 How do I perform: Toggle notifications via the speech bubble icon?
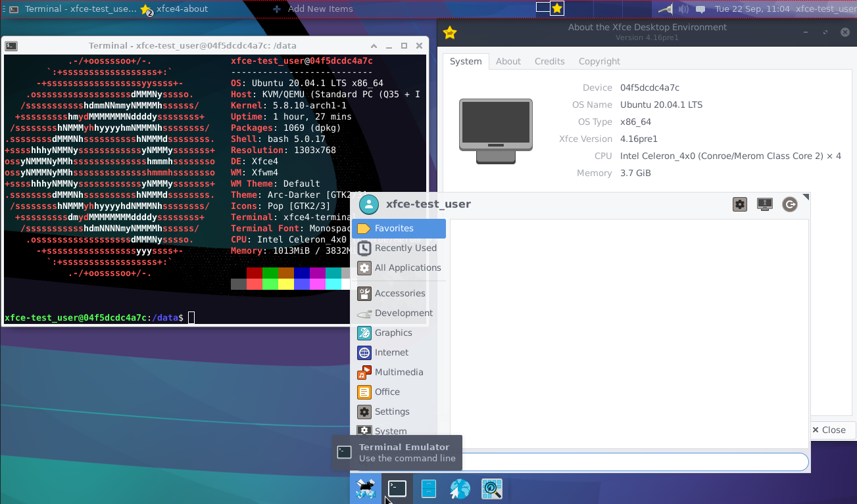click(x=700, y=9)
